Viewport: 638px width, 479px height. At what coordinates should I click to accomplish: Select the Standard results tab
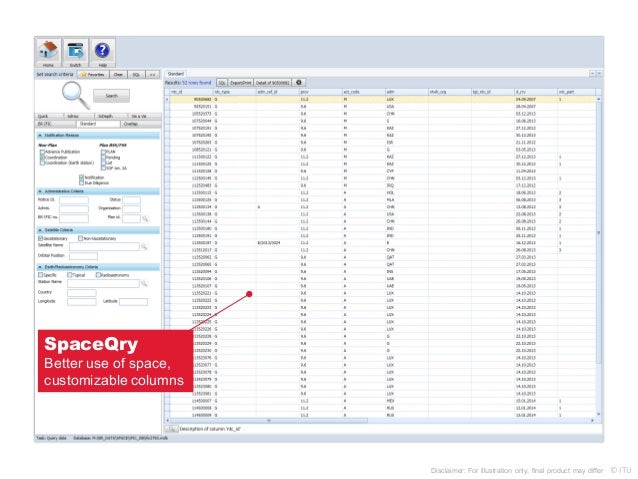(176, 74)
